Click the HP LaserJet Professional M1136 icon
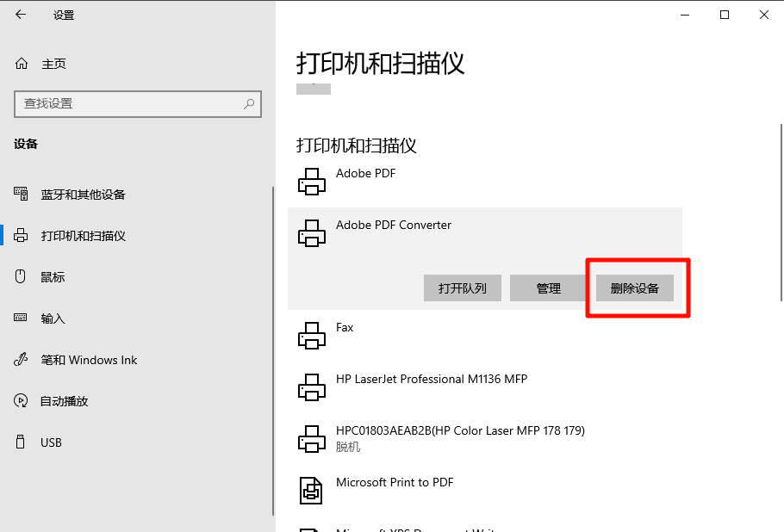This screenshot has height=532, width=784. pos(312,387)
